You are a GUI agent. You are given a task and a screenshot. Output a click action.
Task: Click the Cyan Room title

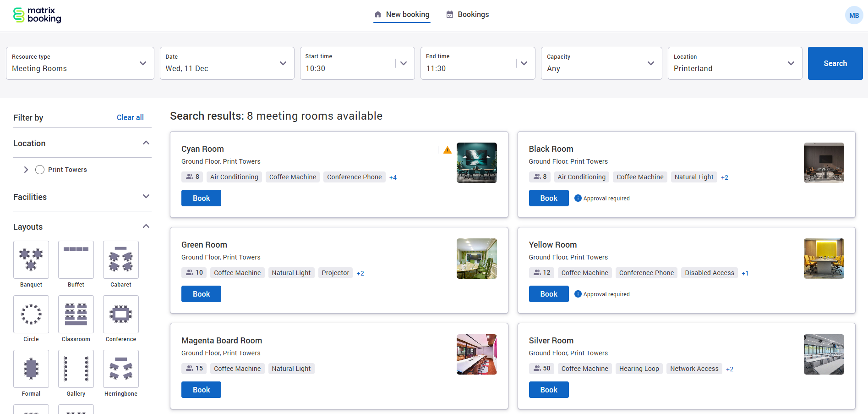pos(202,149)
